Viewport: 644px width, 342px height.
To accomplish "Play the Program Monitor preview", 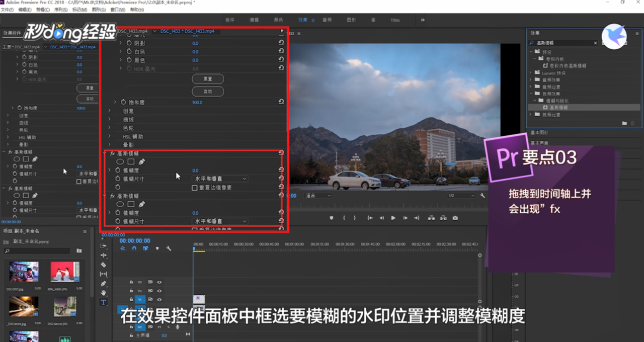I will (393, 218).
